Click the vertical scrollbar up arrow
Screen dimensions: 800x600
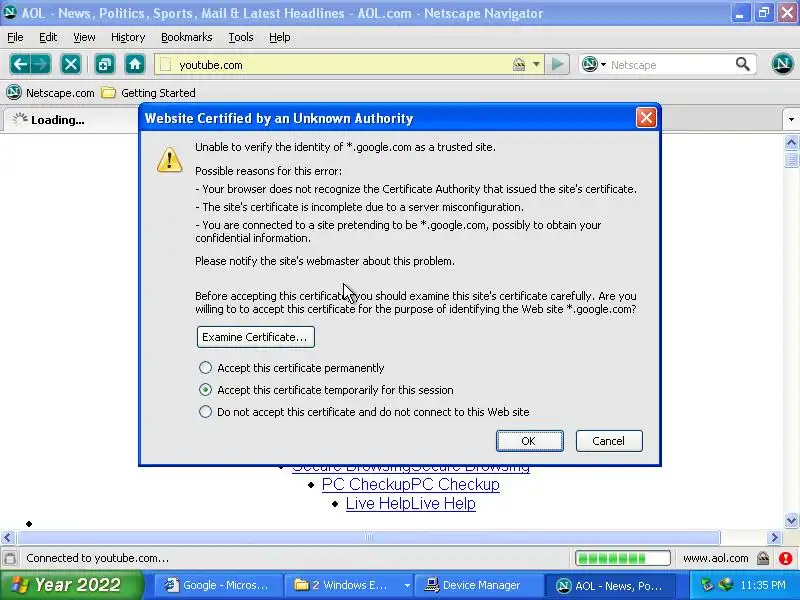[791, 143]
